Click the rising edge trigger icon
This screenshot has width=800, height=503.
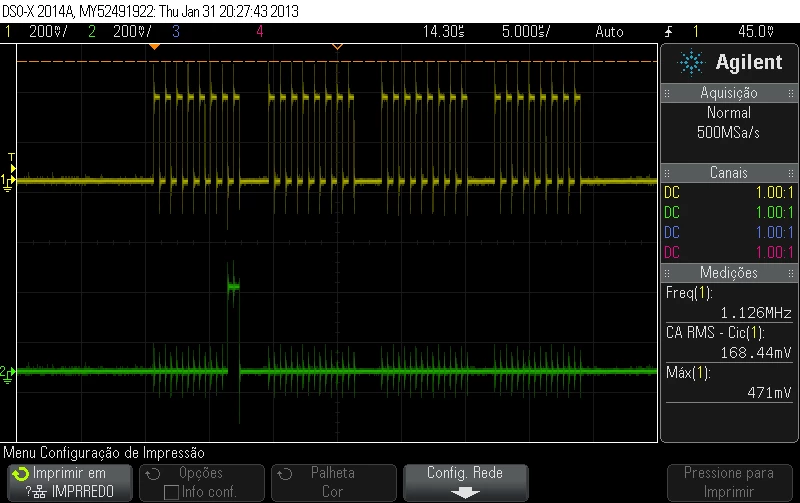point(668,32)
